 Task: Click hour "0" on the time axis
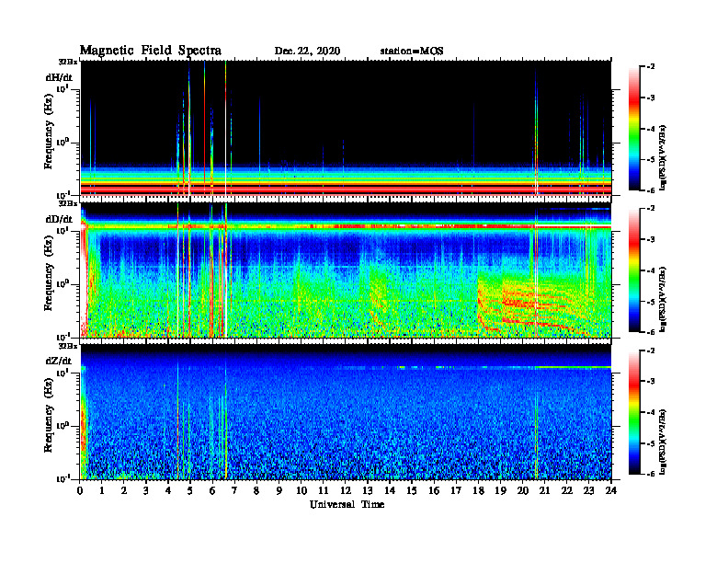(x=80, y=491)
